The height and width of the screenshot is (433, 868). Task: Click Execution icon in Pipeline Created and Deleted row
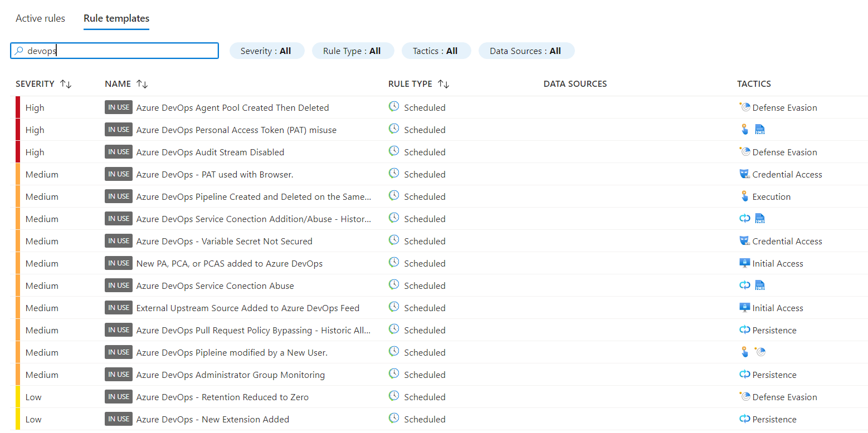(x=745, y=196)
